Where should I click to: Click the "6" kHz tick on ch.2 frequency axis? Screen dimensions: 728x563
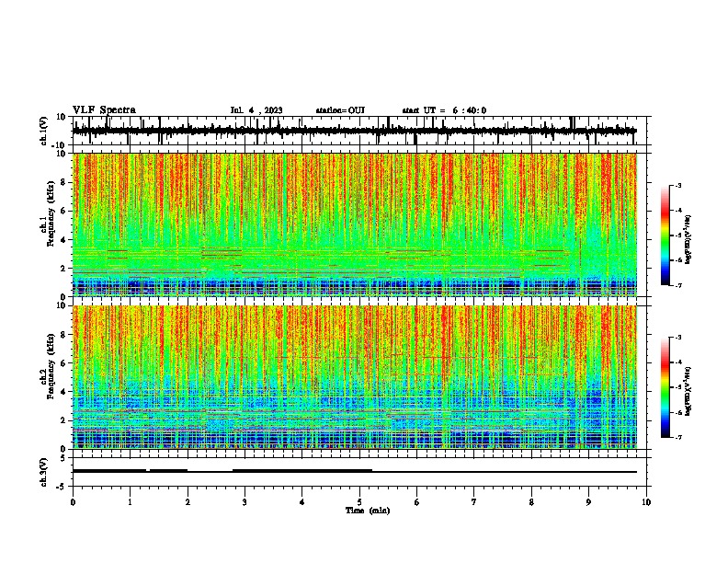point(64,363)
